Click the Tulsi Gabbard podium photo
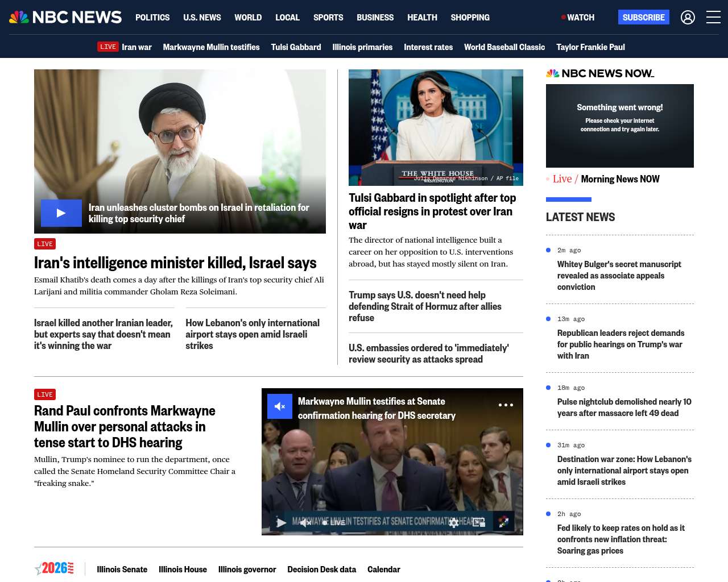Image resolution: width=728 pixels, height=582 pixels. coord(436,127)
